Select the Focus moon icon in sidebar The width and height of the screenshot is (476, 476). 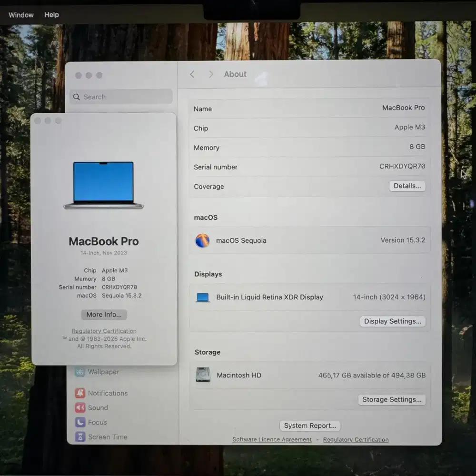click(79, 422)
